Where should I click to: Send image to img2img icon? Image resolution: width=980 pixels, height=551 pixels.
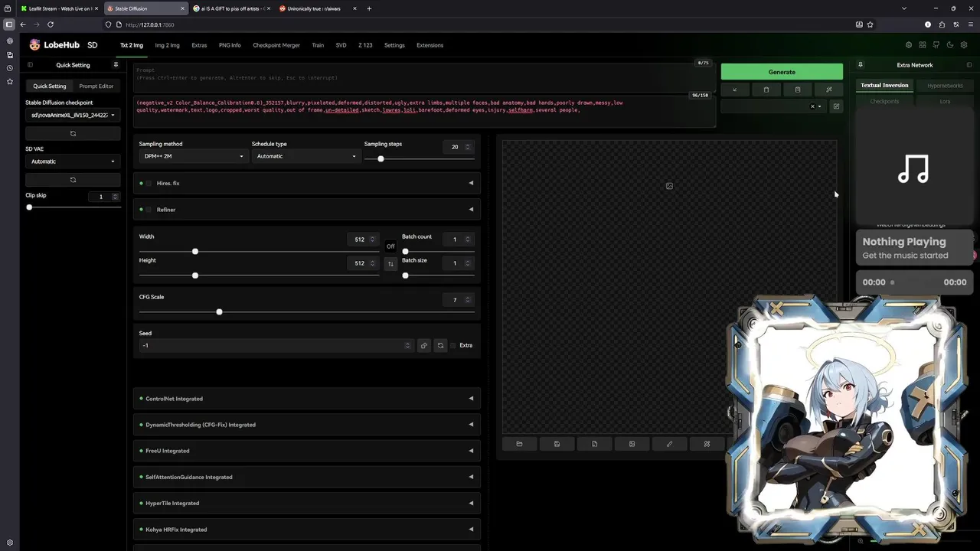tap(632, 444)
